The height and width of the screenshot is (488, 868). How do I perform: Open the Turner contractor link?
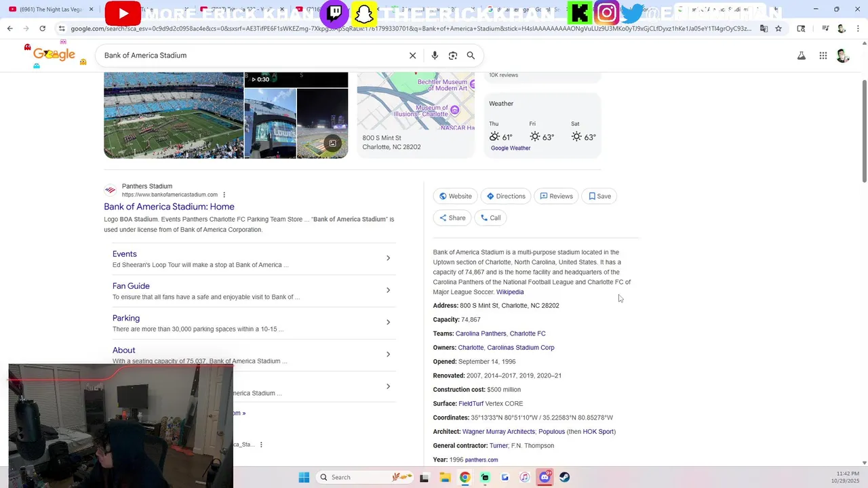coord(498,446)
